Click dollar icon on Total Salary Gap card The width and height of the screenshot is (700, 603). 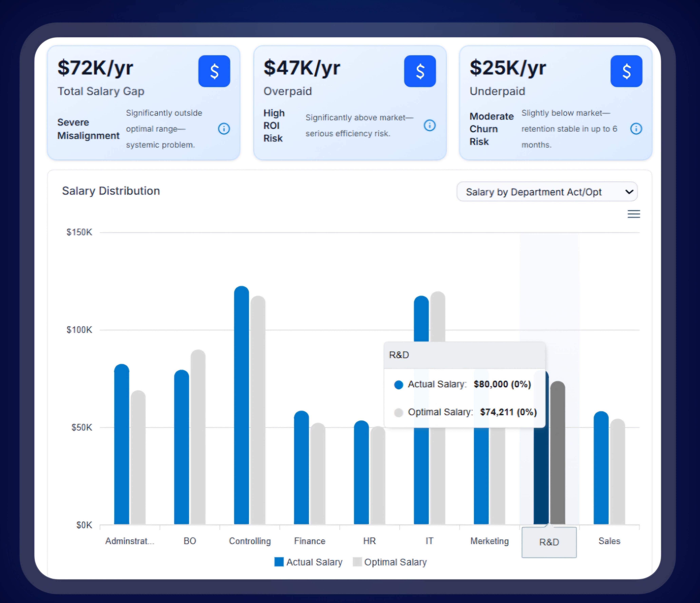(x=214, y=71)
